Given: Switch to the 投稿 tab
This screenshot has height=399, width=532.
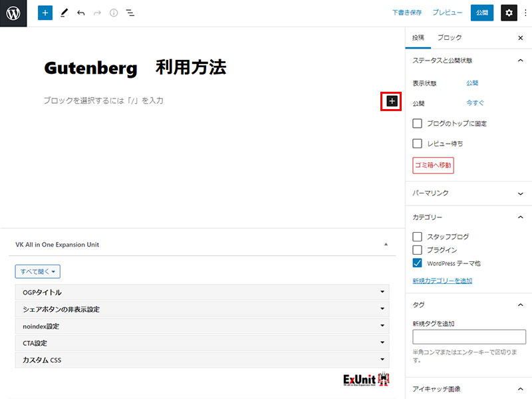Looking at the screenshot, I should pos(418,38).
